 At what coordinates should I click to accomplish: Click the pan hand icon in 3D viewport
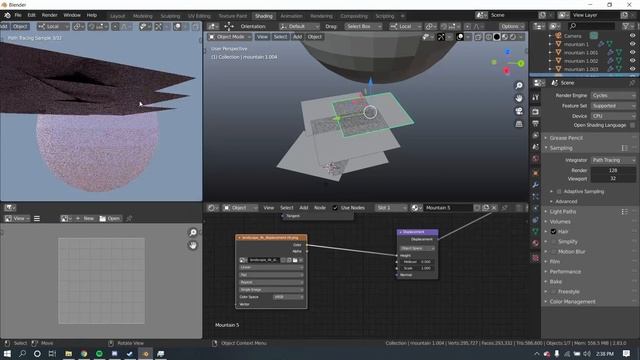click(519, 98)
